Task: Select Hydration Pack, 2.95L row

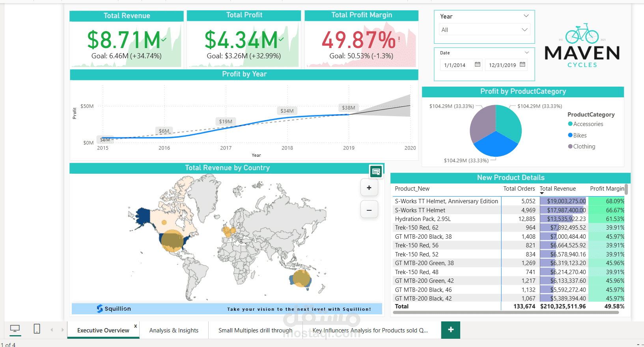Action: (509, 219)
